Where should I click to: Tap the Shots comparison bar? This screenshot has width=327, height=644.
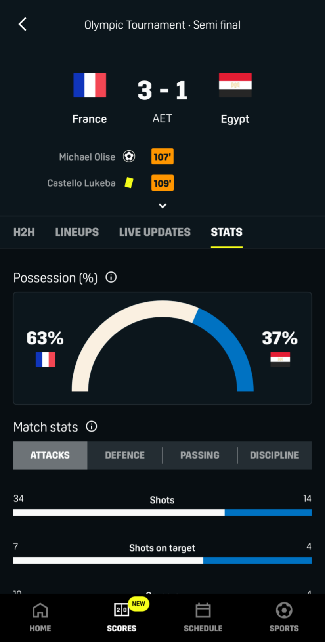click(x=163, y=512)
